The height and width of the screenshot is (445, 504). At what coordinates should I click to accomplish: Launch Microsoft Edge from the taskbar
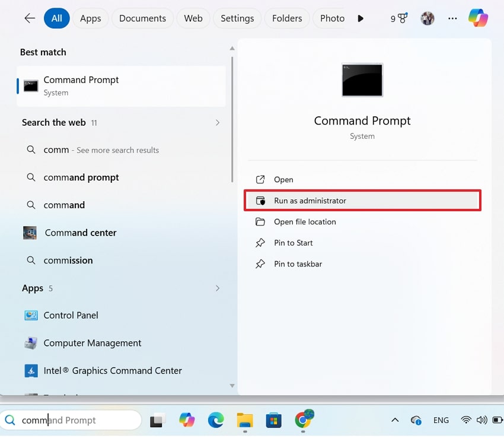point(216,420)
